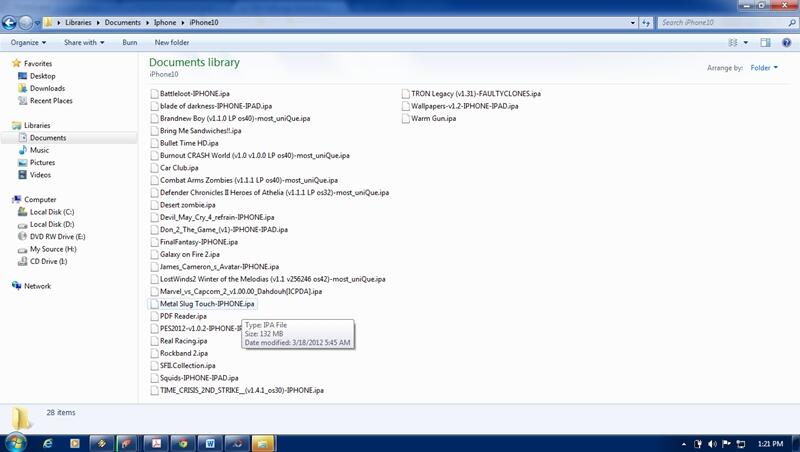
Task: Open the Windows Start button
Action: point(14,443)
